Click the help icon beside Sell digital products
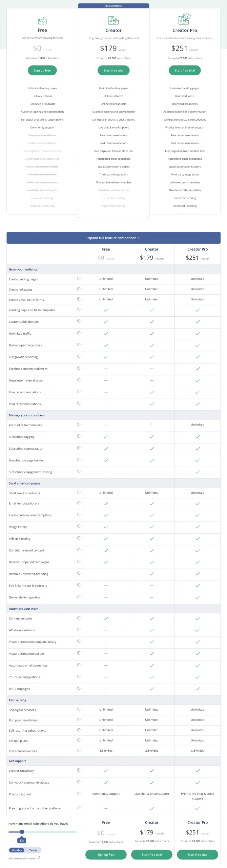This screenshot has height=868, width=227. (x=79, y=709)
